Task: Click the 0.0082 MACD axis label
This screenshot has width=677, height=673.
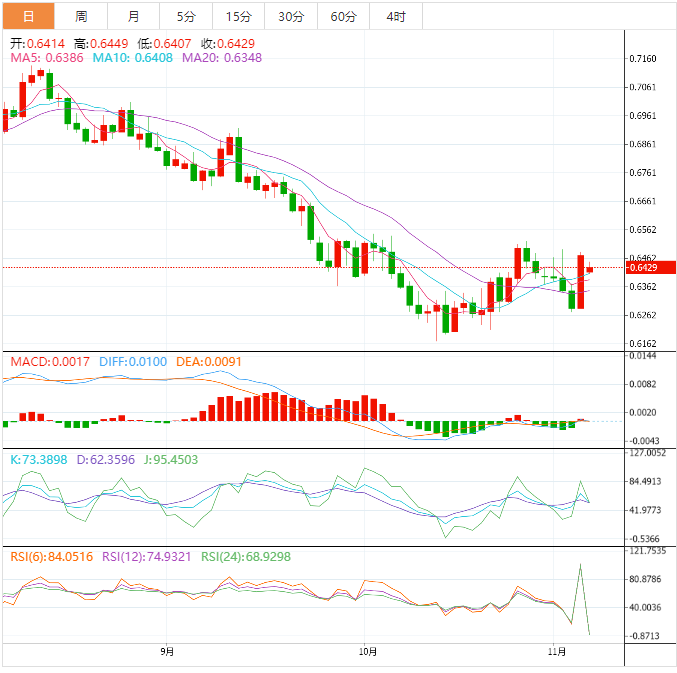Action: click(x=643, y=384)
